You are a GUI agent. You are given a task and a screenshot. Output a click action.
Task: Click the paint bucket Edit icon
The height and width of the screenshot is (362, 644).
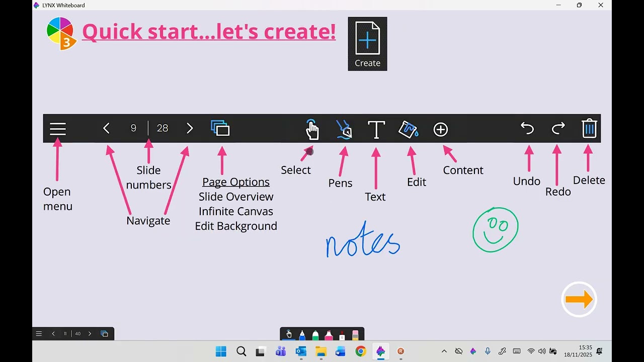point(408,129)
